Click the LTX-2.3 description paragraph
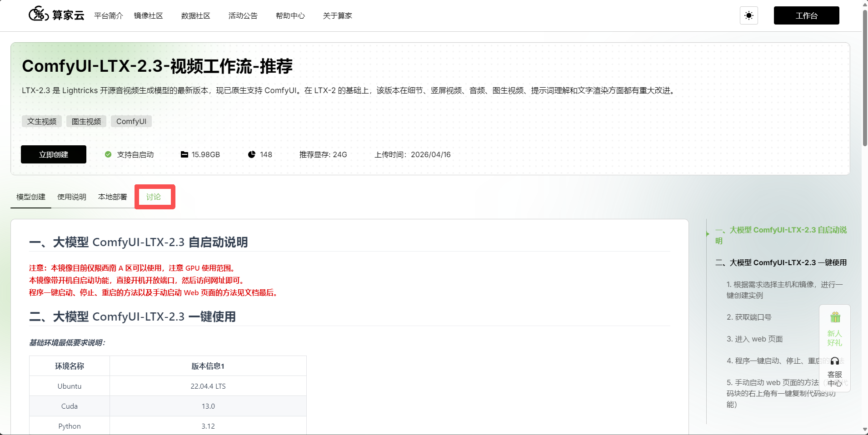 349,90
